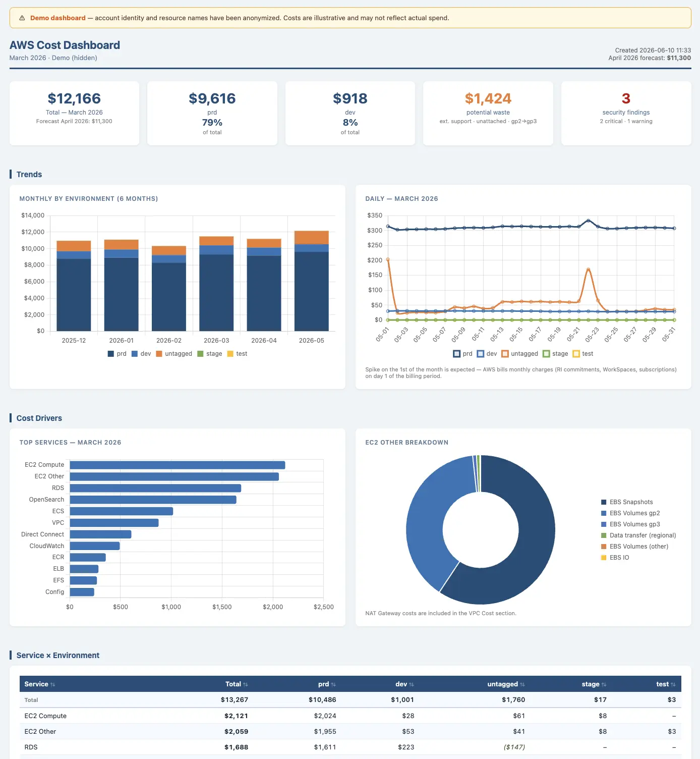This screenshot has width=700, height=759.
Task: Toggle EBS Snapshots slice in donut legend
Action: click(x=627, y=502)
